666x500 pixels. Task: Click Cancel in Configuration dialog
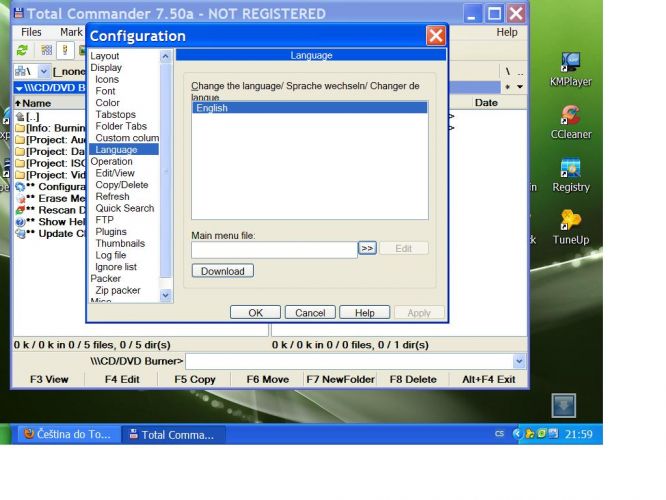tap(310, 313)
